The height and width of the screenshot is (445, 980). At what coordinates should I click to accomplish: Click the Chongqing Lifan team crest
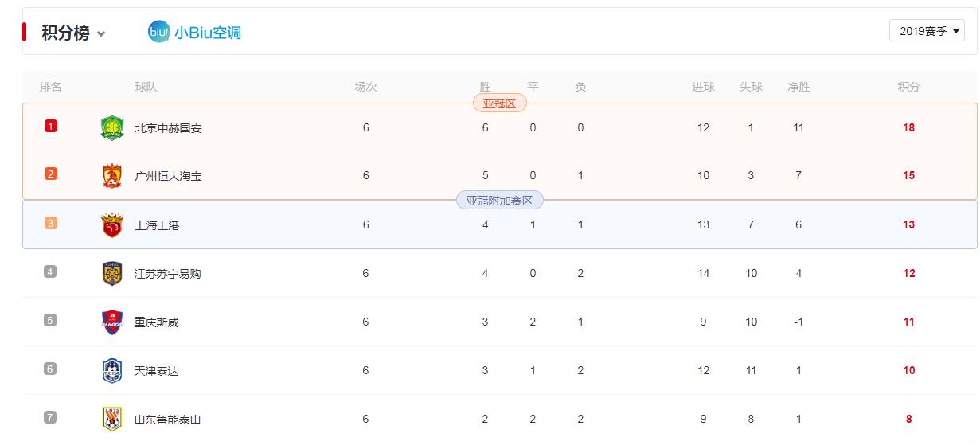pyautogui.click(x=112, y=322)
